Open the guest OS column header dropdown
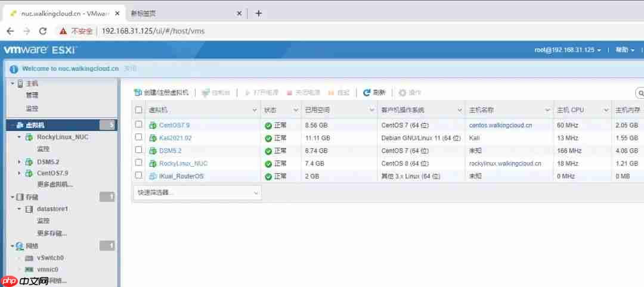 tap(460, 110)
